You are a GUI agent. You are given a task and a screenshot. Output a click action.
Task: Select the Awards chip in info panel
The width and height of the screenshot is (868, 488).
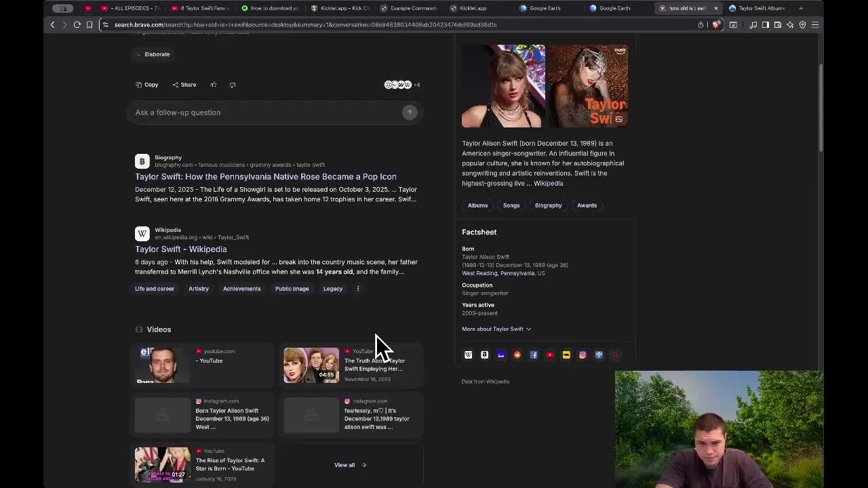click(x=587, y=205)
